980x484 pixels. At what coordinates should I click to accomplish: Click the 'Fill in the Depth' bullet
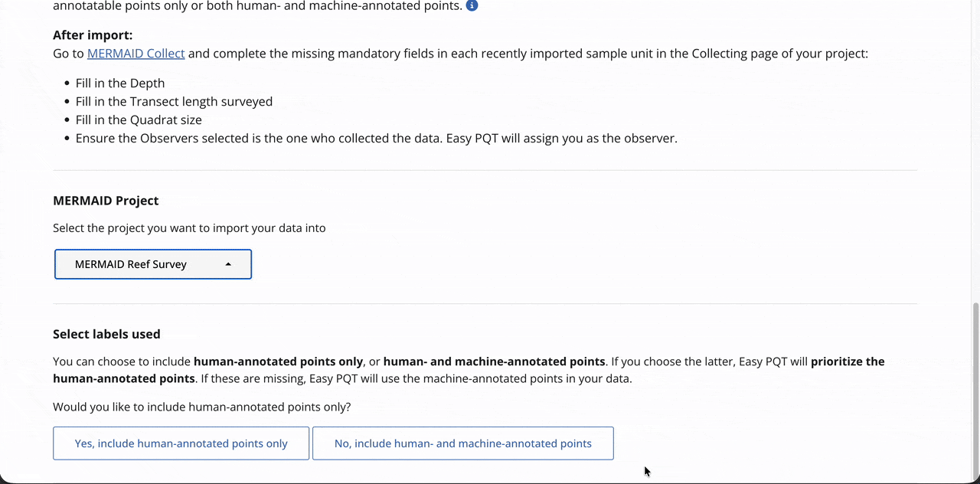click(120, 83)
